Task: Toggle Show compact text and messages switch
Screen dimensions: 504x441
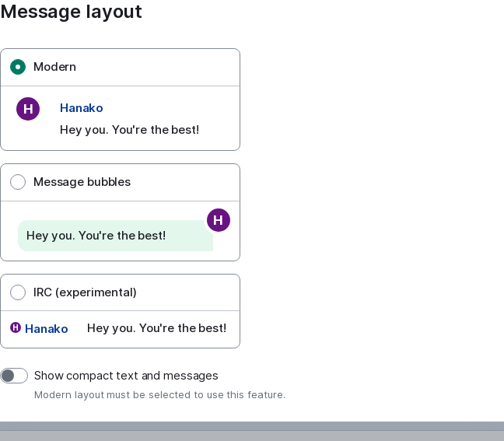Action: (x=14, y=376)
